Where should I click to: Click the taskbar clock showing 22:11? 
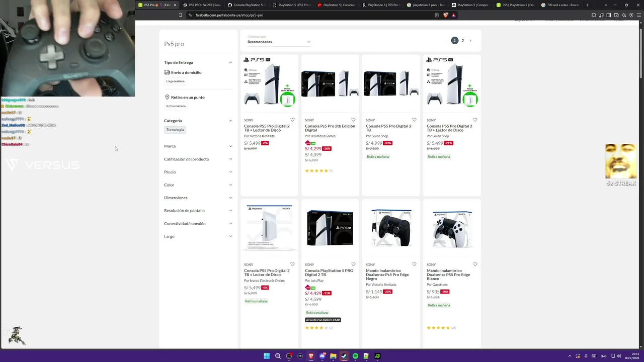632,356
